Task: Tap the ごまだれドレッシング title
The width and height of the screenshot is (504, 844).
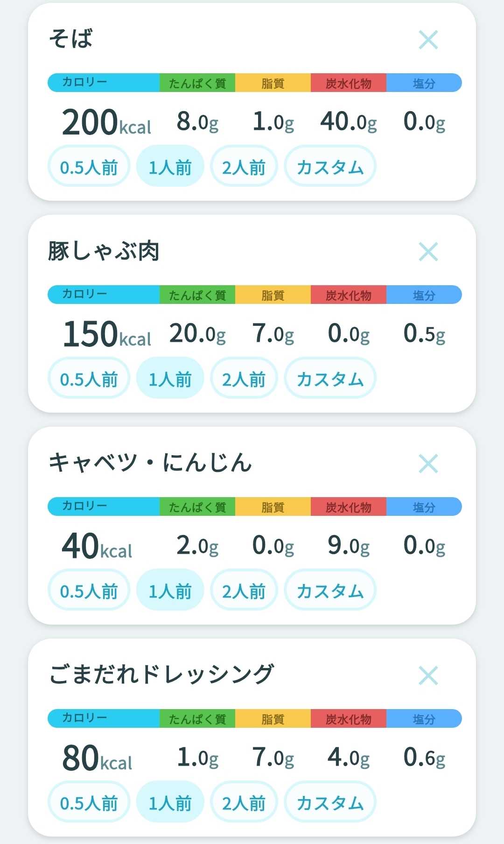Action: [161, 675]
